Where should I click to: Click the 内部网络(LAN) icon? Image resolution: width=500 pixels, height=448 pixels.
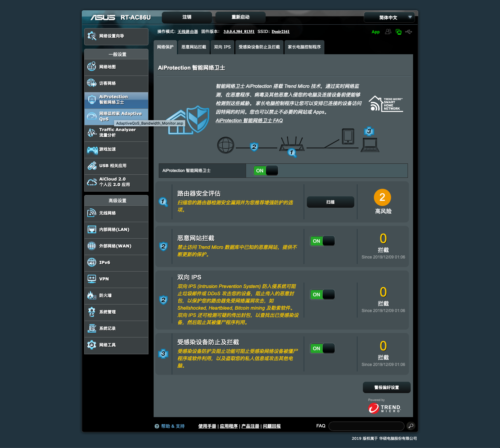click(x=92, y=229)
